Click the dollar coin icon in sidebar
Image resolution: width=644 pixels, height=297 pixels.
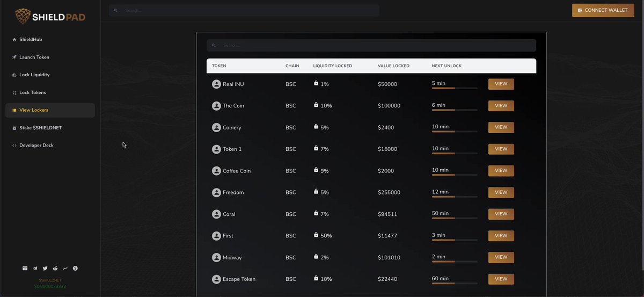75,268
